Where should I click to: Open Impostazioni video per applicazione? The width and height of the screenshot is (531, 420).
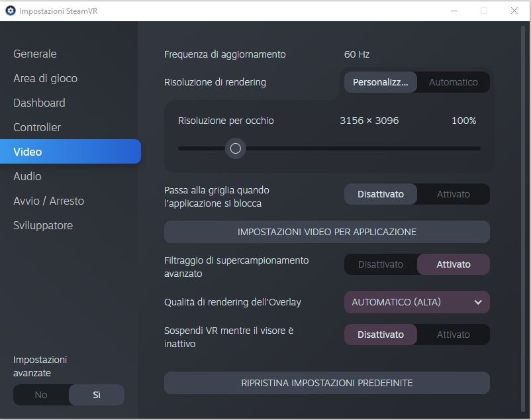coord(327,232)
